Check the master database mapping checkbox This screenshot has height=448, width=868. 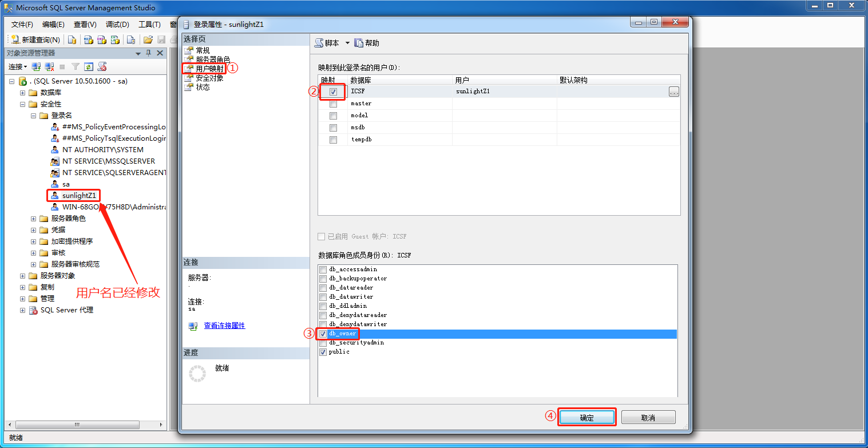[333, 104]
